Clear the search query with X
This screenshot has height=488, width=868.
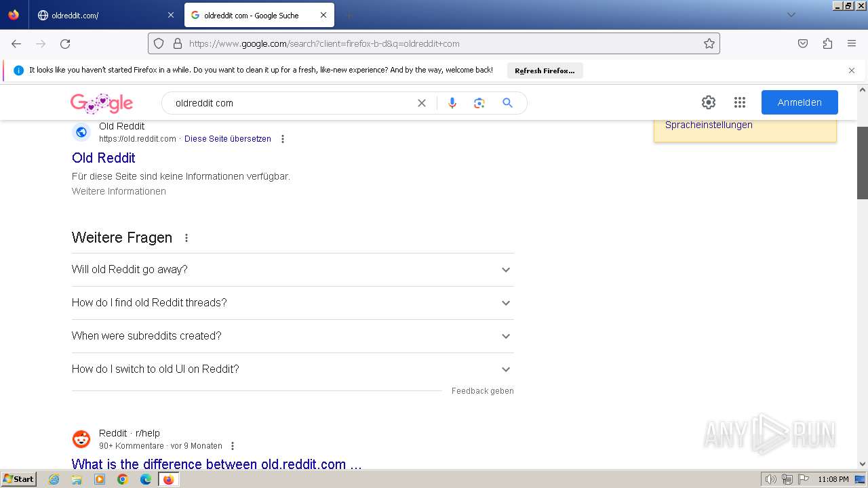point(422,103)
